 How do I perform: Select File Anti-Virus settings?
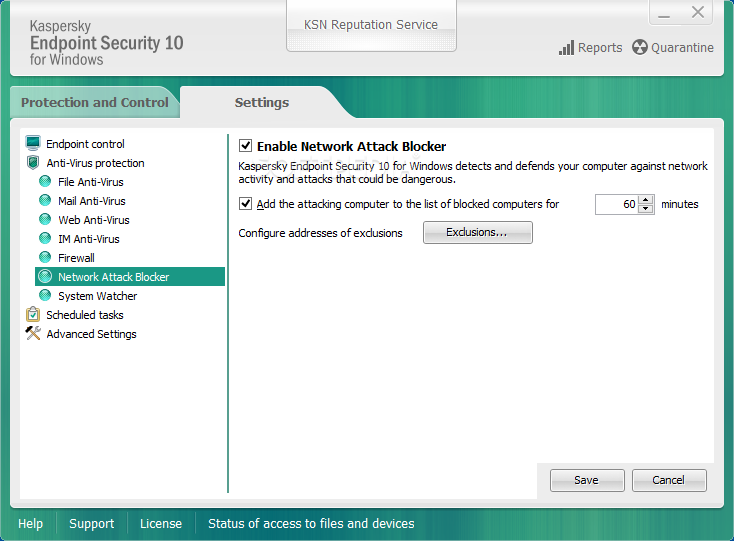point(91,182)
